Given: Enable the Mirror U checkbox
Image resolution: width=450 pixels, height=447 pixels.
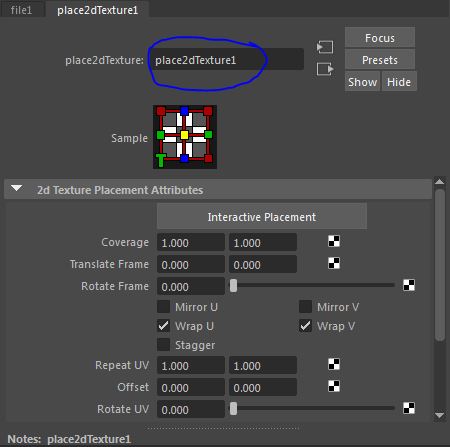Looking at the screenshot, I should [163, 307].
